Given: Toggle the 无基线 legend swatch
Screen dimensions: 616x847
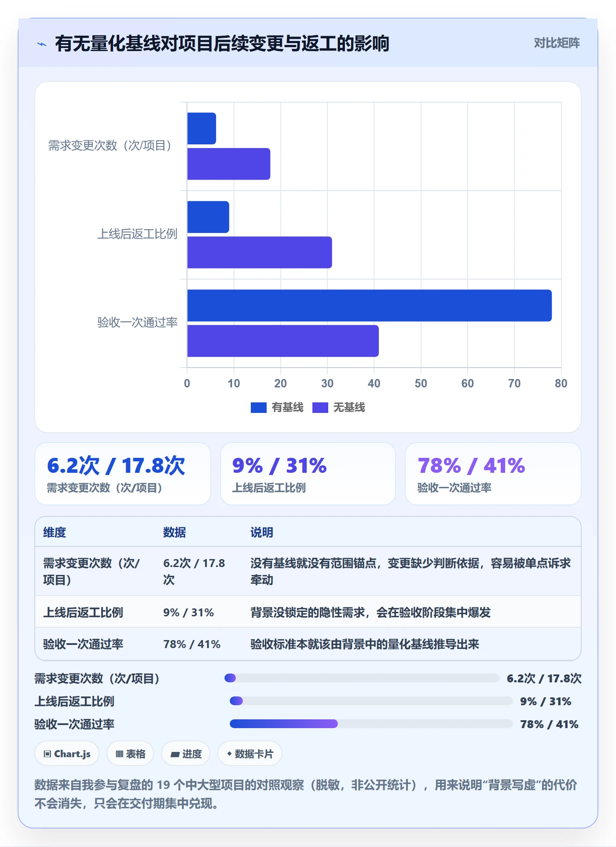Looking at the screenshot, I should click(320, 408).
